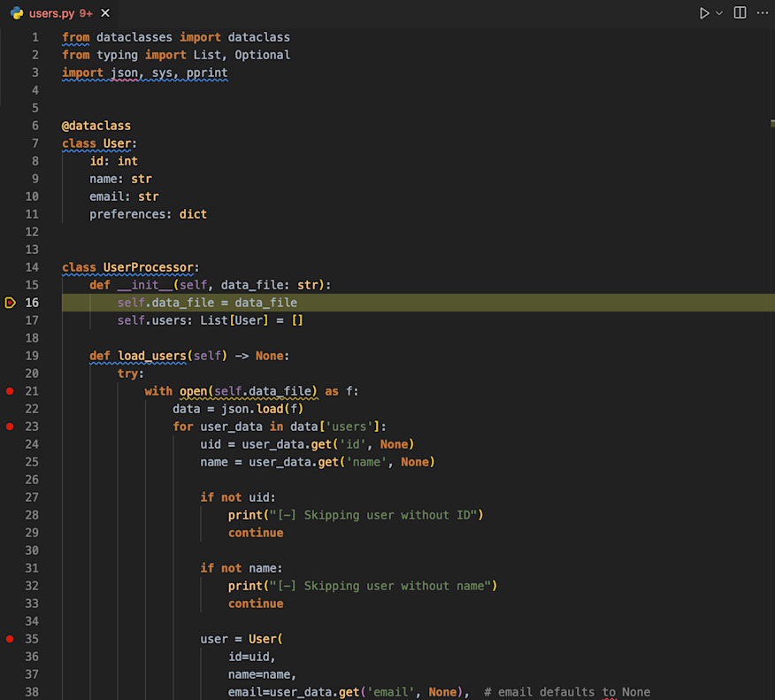
Task: Switch to the users.py tab
Action: (x=53, y=13)
